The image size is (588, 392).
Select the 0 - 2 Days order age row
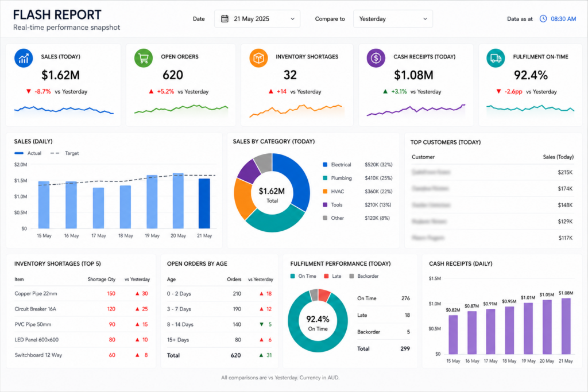(220, 294)
